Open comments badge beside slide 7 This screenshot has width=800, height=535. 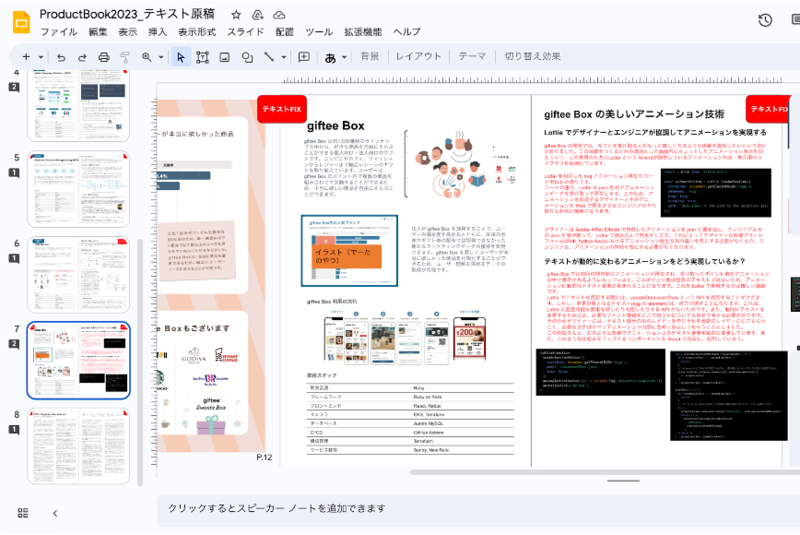14,344
